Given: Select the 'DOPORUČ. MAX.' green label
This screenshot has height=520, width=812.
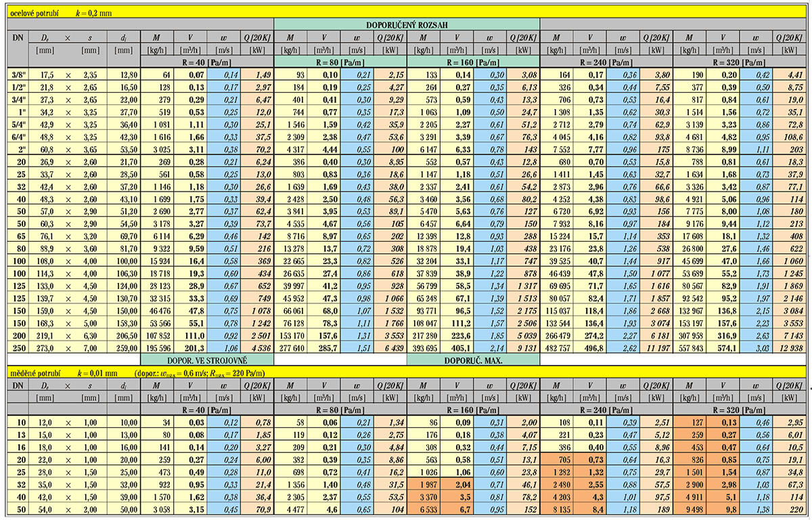Looking at the screenshot, I should point(473,360).
